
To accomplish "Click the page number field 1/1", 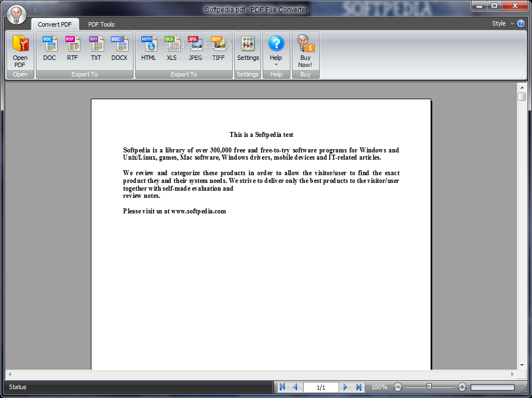I will pos(321,387).
